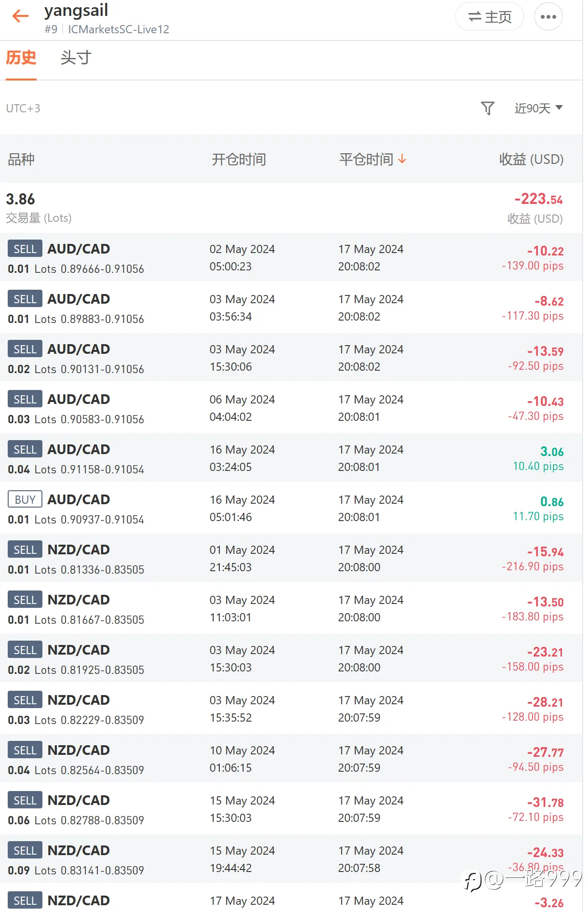Open AUD/CAD sell opened 02 May 05:00:23

click(x=291, y=258)
